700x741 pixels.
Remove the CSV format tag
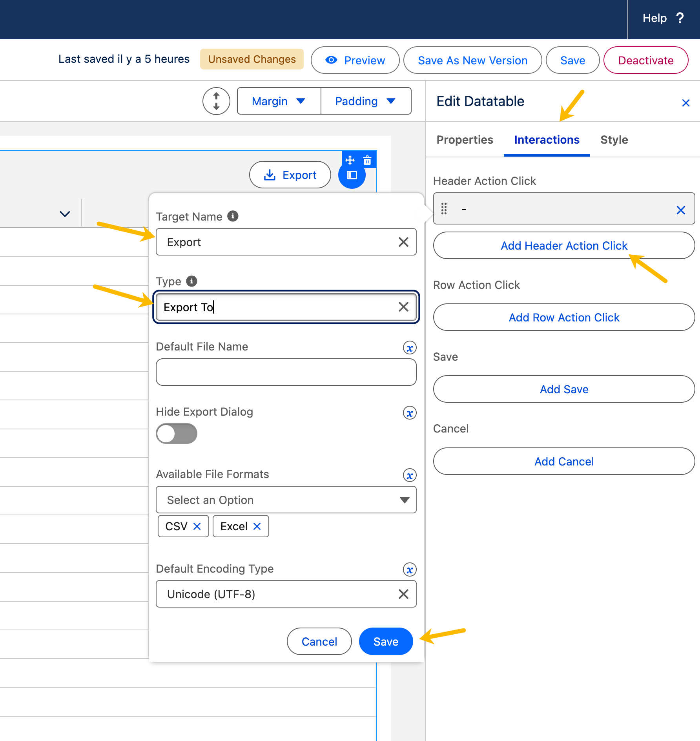(x=197, y=526)
